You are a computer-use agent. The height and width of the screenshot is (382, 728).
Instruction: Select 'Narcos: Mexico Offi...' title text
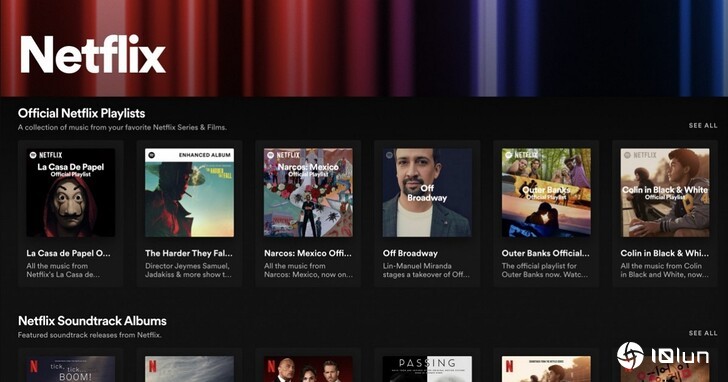pos(308,253)
